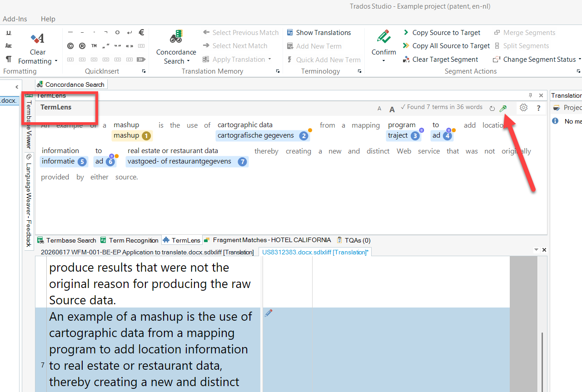Click the pencil status icon of segment 7
The height and width of the screenshot is (392, 582).
269,313
